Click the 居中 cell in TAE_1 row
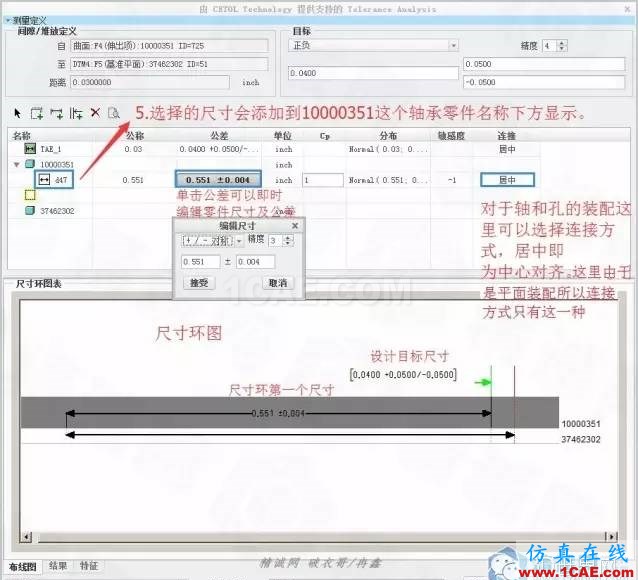638x580 pixels. coord(507,149)
